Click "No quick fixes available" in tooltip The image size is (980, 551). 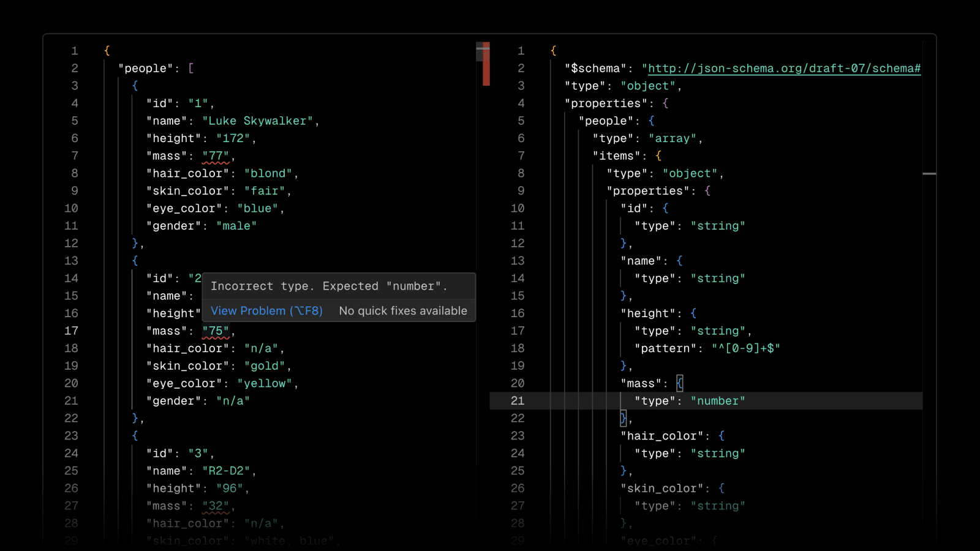(403, 311)
